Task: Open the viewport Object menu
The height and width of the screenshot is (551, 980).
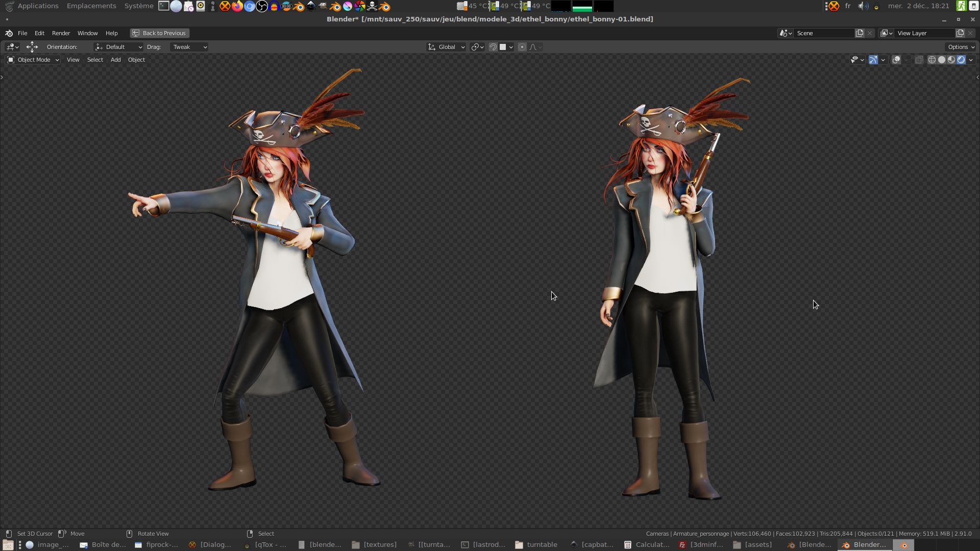Action: (x=136, y=60)
